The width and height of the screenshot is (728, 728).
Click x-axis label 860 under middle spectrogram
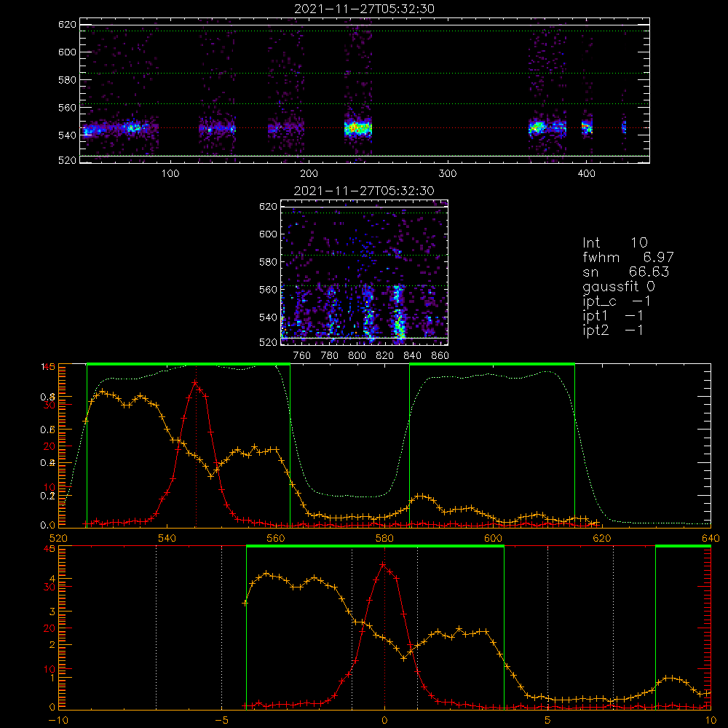pyautogui.click(x=440, y=356)
